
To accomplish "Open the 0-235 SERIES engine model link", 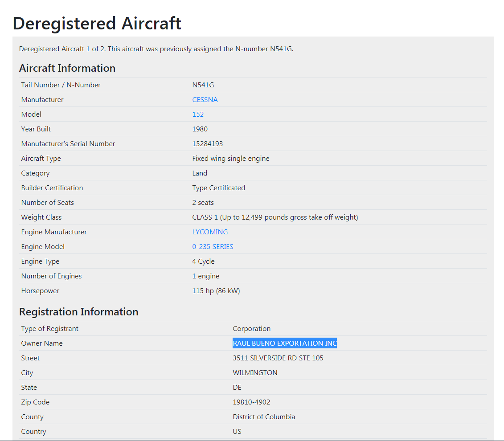I will coord(213,247).
